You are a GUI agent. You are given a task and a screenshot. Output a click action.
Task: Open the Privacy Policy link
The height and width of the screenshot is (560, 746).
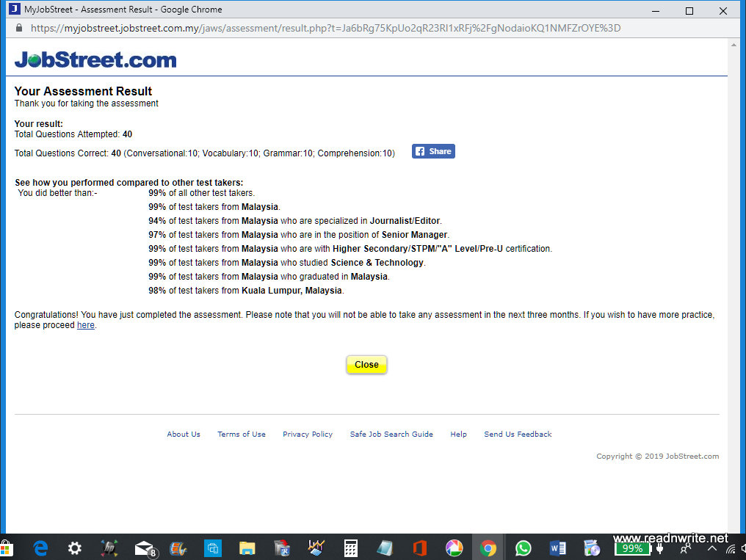[308, 434]
